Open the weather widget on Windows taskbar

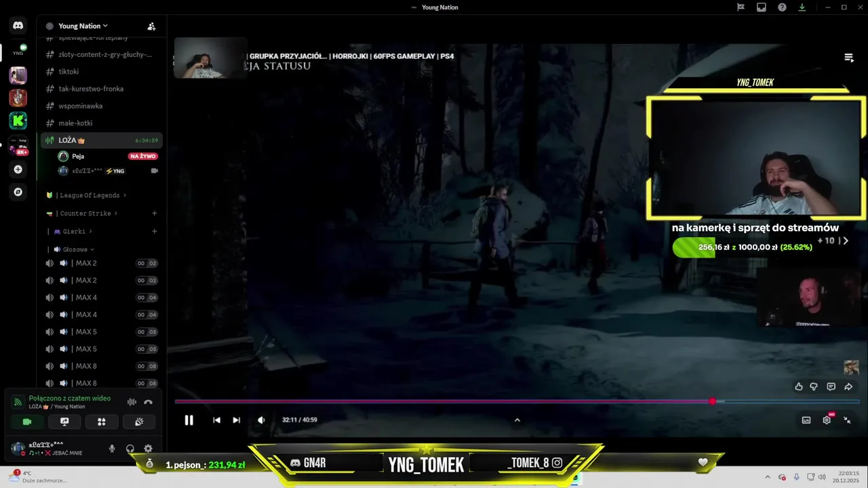click(x=37, y=476)
